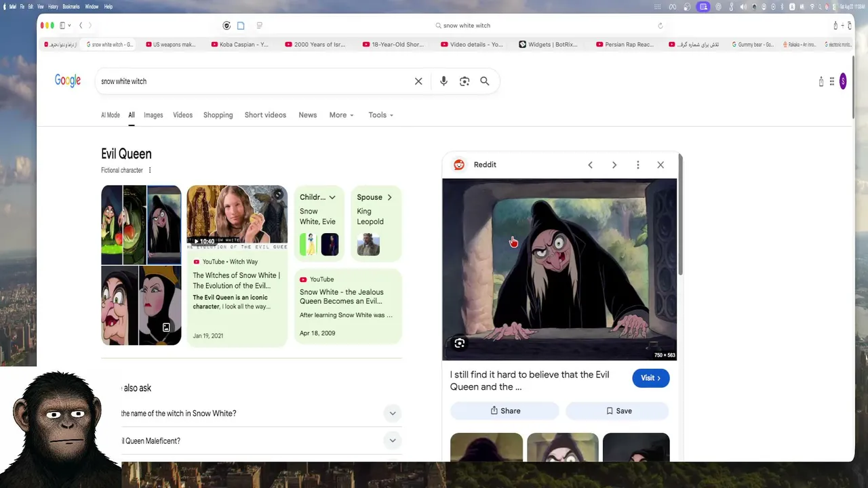This screenshot has height=488, width=868.
Task: Switch to the 'Widgets | BotRix' browser tab
Action: click(x=548, y=45)
